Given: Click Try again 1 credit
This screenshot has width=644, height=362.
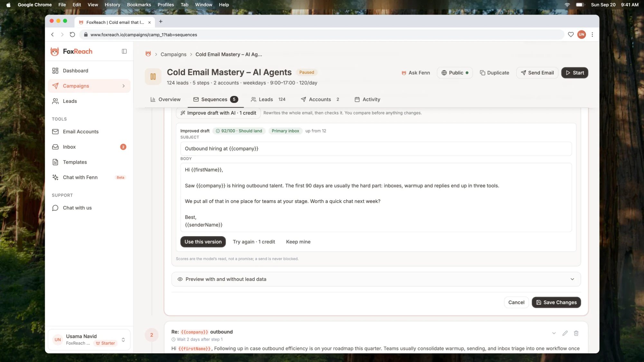Looking at the screenshot, I should tap(254, 242).
